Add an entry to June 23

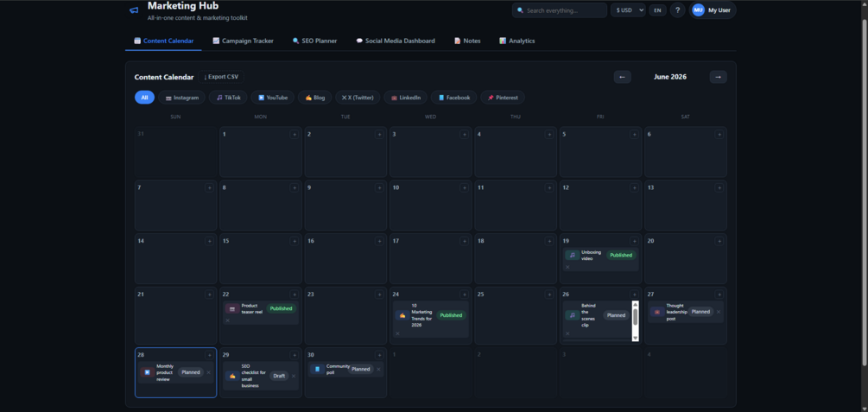click(379, 295)
